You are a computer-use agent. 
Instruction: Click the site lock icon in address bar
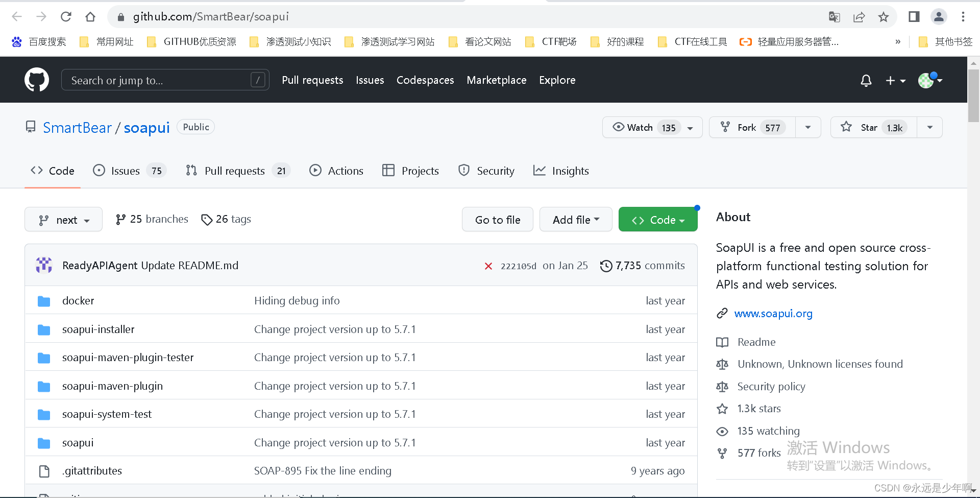click(121, 17)
